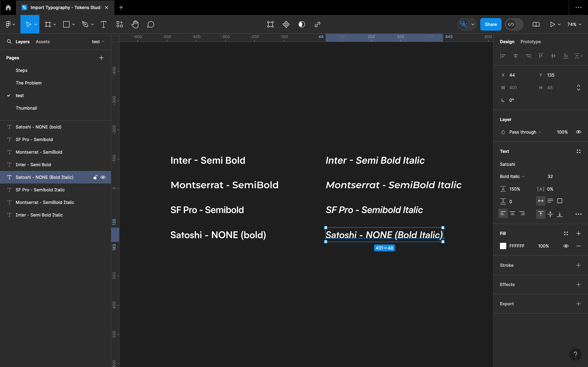Open the 74% zoom dropdown
The image size is (588, 367).
coord(574,24)
